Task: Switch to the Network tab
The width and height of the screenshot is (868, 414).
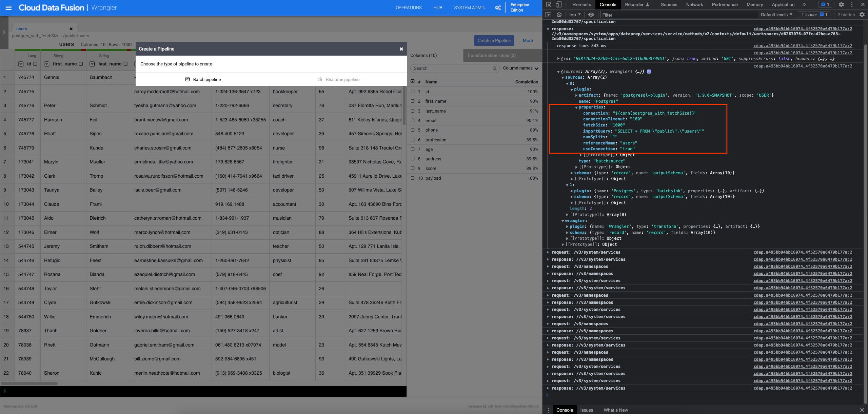Action: click(694, 4)
